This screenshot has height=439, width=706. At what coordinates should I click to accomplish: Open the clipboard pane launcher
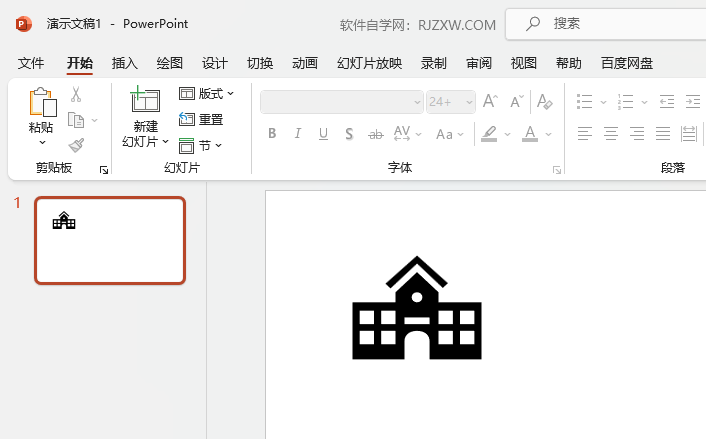click(x=104, y=170)
